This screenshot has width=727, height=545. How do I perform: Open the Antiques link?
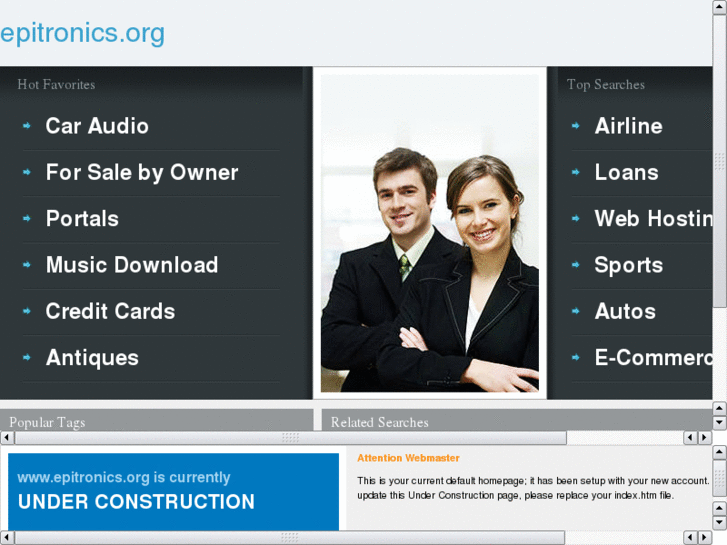coord(92,358)
